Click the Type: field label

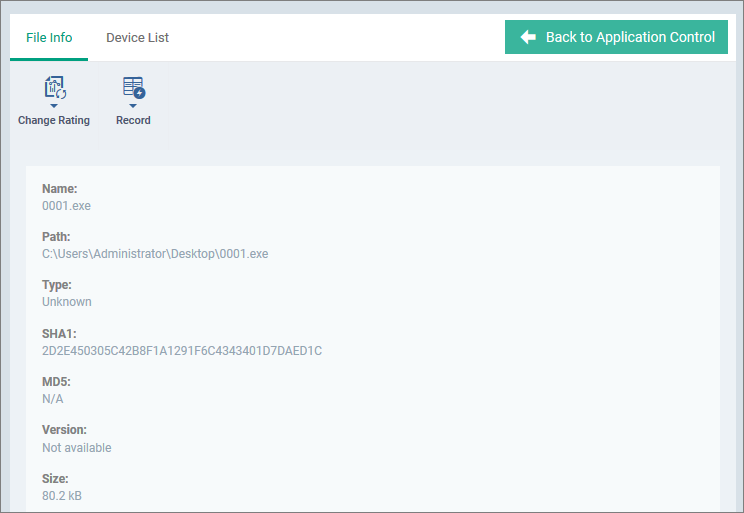[57, 285]
